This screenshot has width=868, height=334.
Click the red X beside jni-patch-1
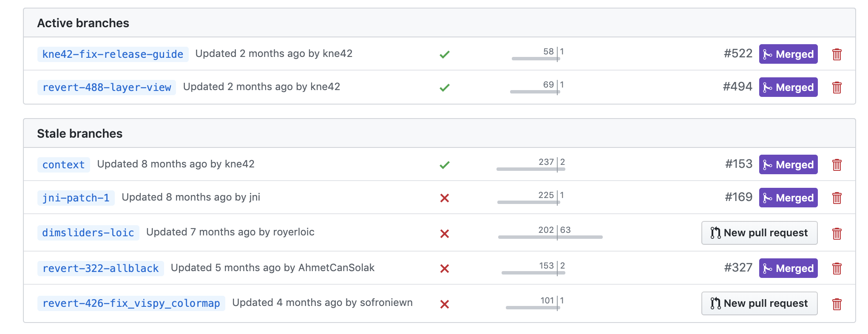tap(444, 198)
